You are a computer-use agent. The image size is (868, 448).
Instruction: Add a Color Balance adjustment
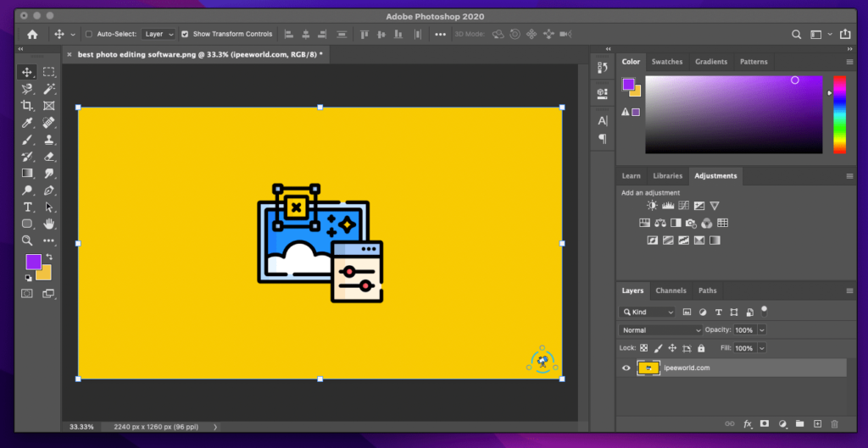tap(659, 224)
